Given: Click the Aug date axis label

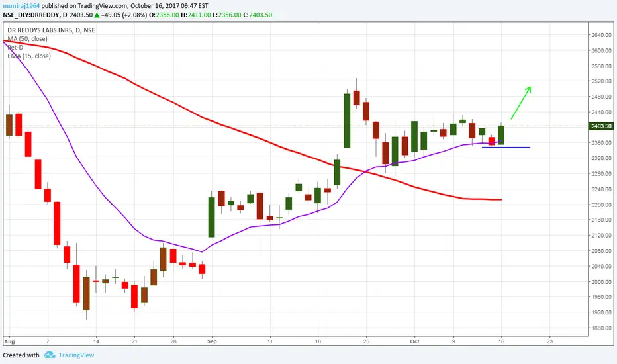Looking at the screenshot, I should pyautogui.click(x=9, y=341).
